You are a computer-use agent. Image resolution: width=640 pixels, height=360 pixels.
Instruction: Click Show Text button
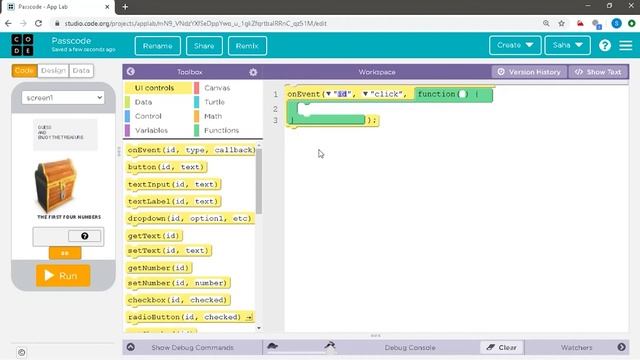pos(598,72)
